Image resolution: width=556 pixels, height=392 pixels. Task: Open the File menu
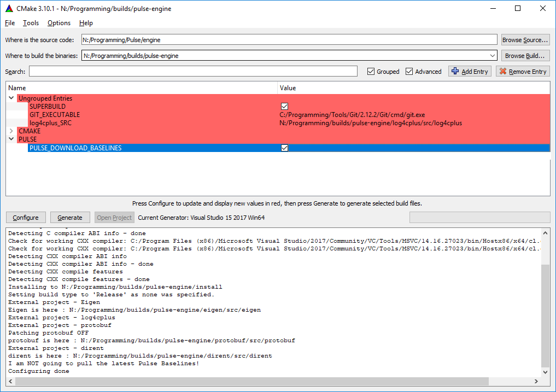coord(10,23)
